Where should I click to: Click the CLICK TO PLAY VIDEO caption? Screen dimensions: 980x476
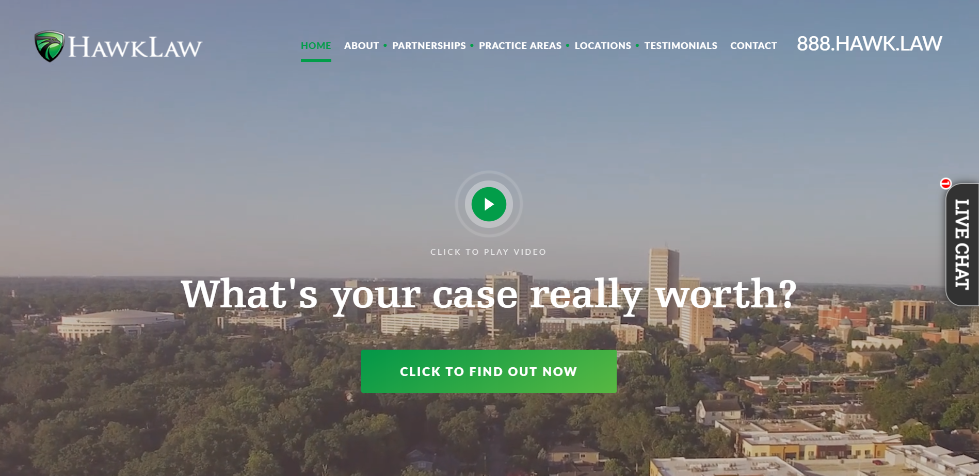(488, 252)
